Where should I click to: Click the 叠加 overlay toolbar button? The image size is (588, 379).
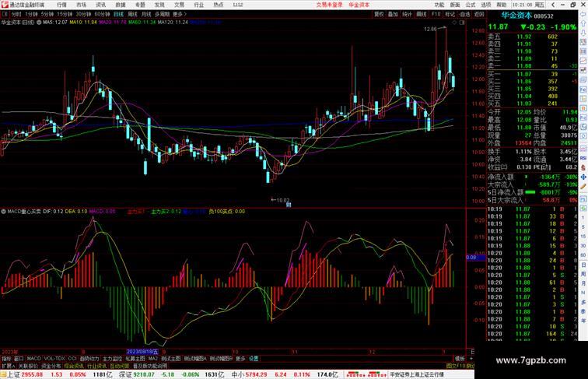tap(393, 14)
